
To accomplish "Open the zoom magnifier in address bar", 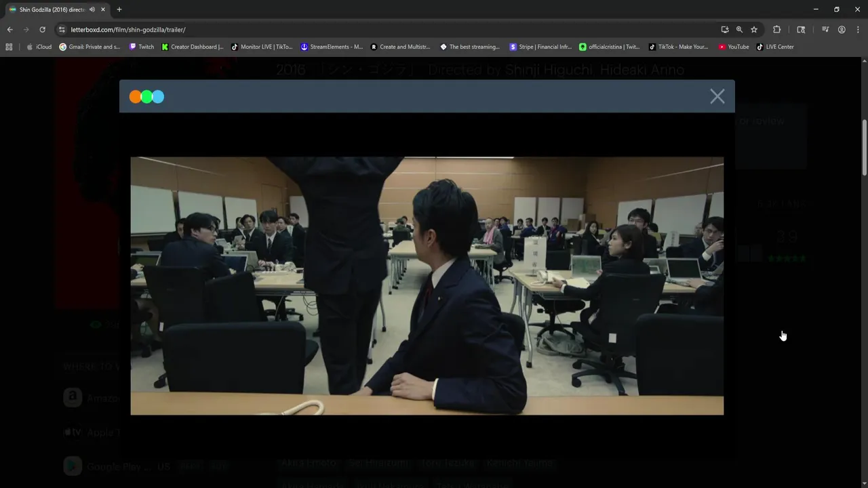I will click(x=739, y=30).
